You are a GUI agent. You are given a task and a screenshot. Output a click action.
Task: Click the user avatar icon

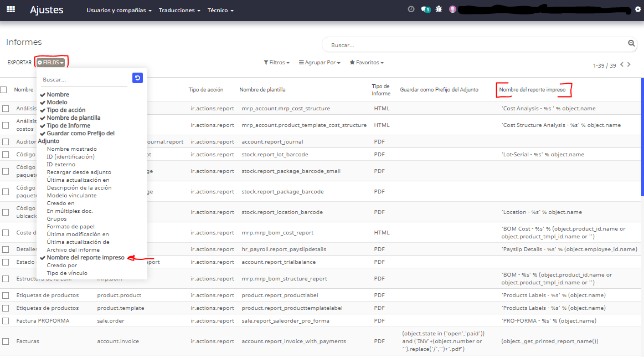tap(452, 9)
